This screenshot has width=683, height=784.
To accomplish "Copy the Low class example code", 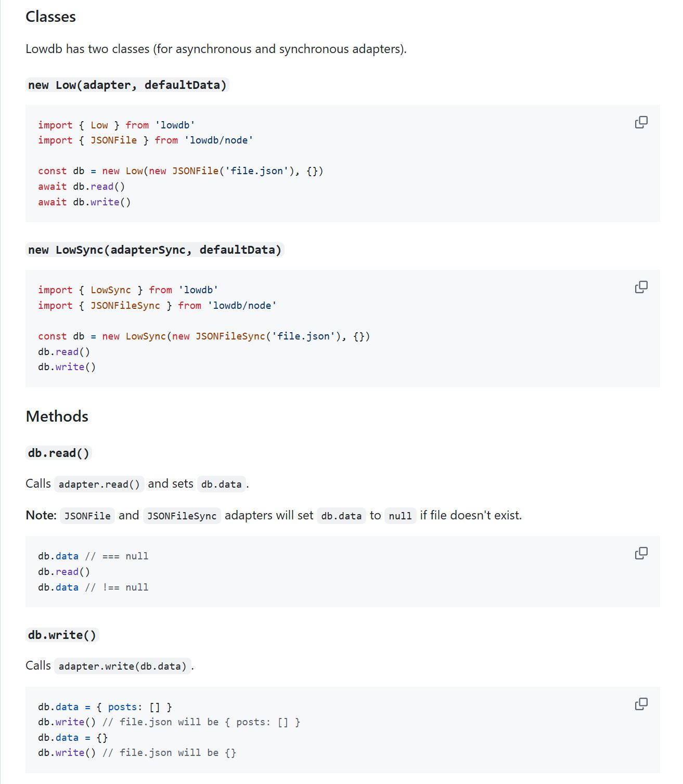I will point(641,122).
